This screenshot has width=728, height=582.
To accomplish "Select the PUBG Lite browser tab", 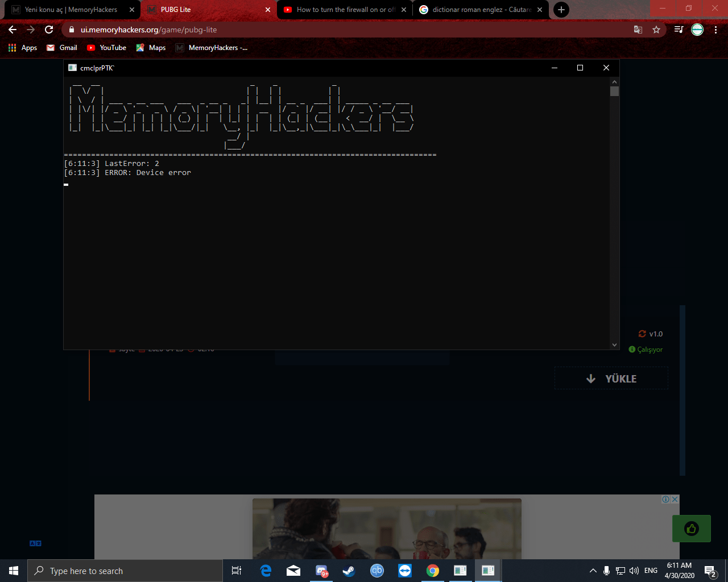I will (x=209, y=10).
